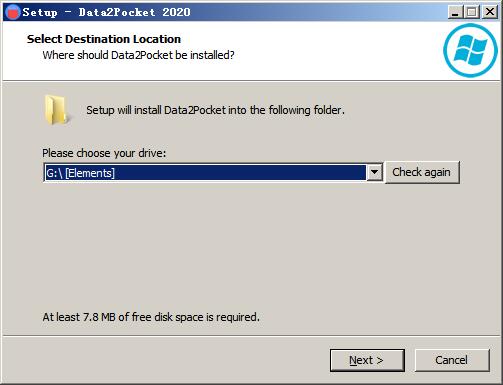The image size is (503, 385).
Task: Minimize the Setup window
Action: click(455, 12)
